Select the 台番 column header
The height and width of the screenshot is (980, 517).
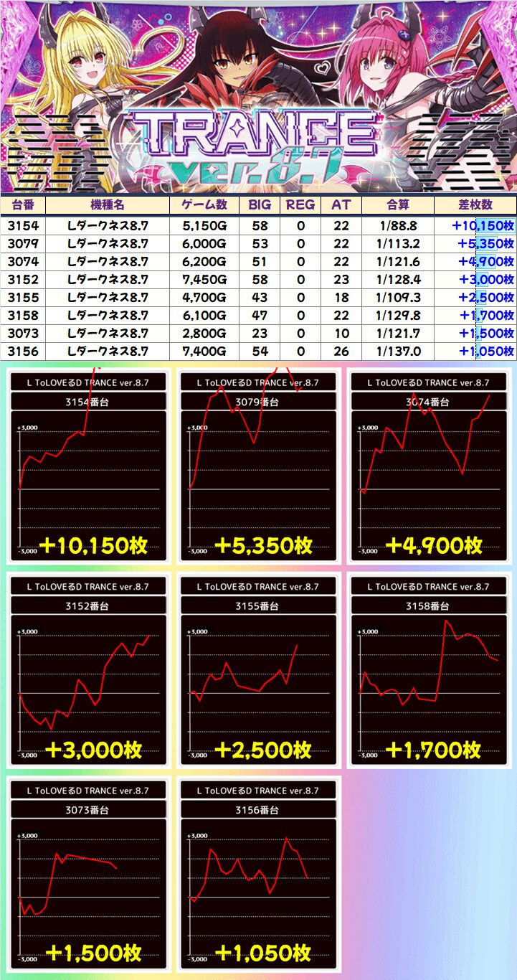(23, 204)
